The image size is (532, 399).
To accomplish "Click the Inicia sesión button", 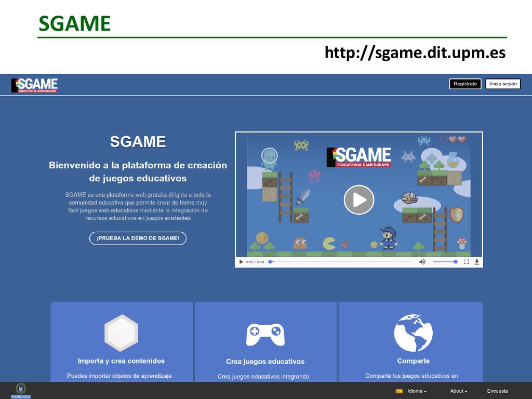I will 503,84.
